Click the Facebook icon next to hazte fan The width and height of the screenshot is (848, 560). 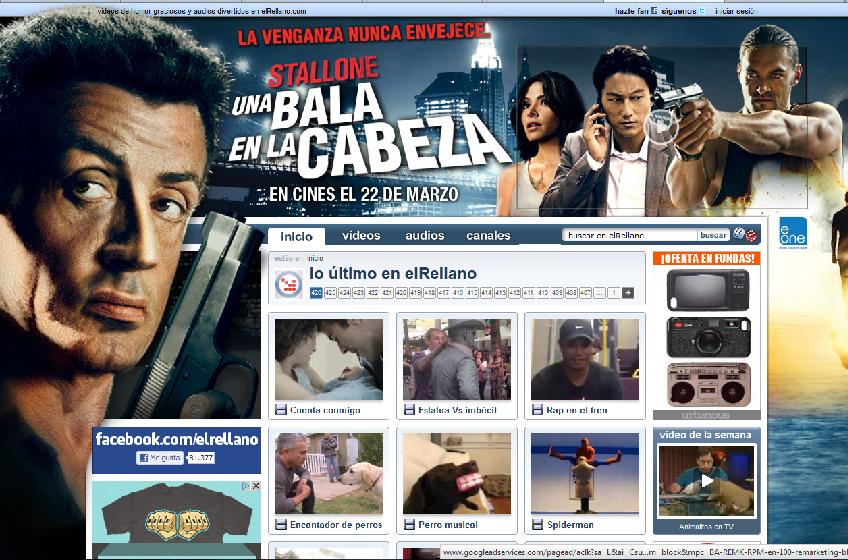coord(654,10)
